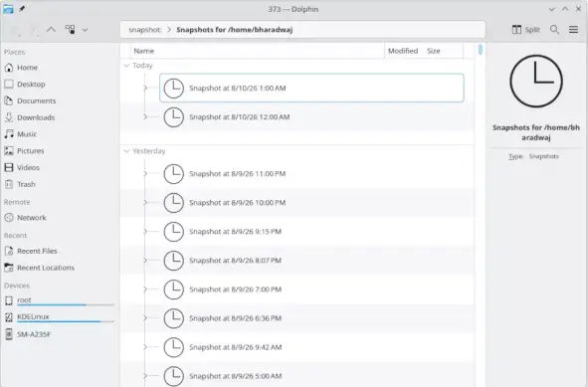The width and height of the screenshot is (588, 387).
Task: Click the Snapshots for /home/bharadwaj breadcrumb
Action: coord(235,30)
